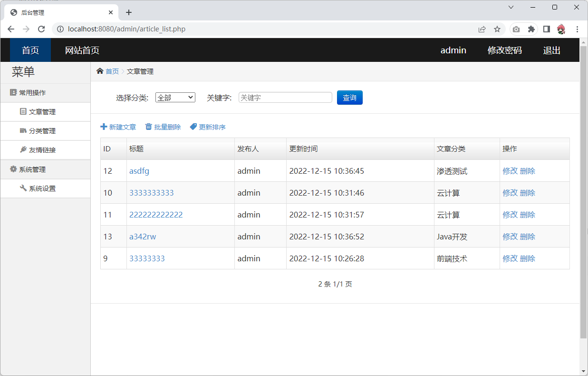588x376 pixels.
Task: Reload the page with browser refresh icon
Action: pos(41,29)
